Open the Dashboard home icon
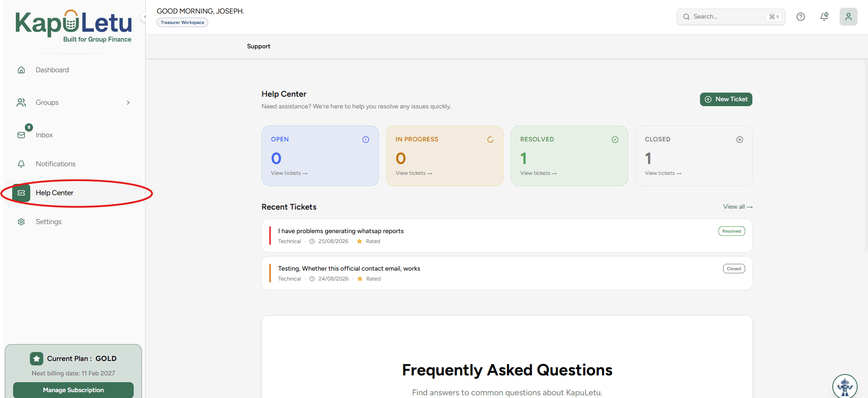Viewport: 868px width, 398px height. [21, 70]
